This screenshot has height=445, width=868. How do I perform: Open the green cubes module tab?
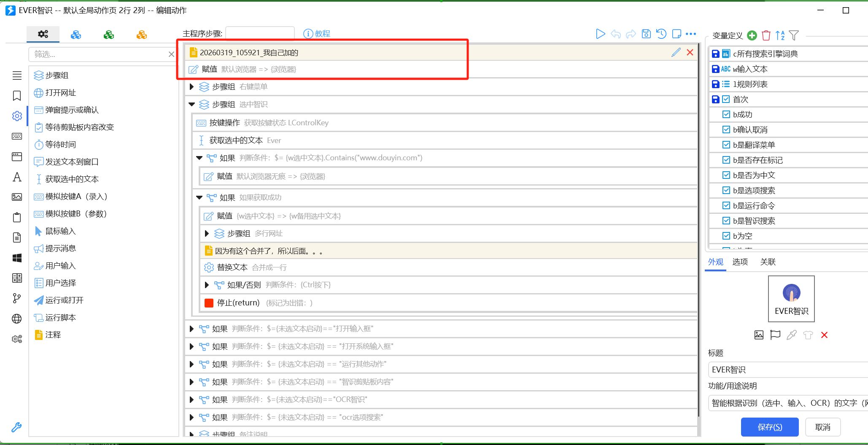109,35
